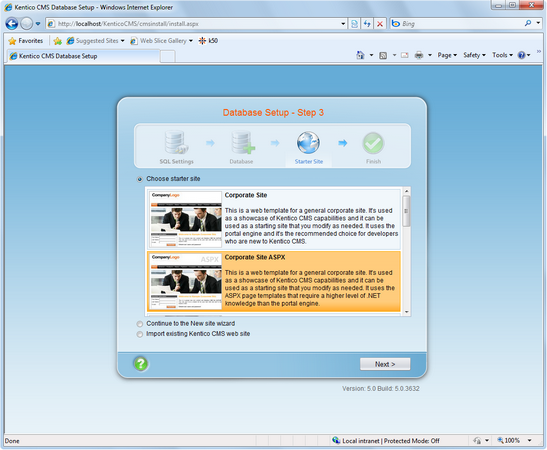Open the Safety menu
Image resolution: width=547 pixels, height=450 pixels.
point(474,55)
